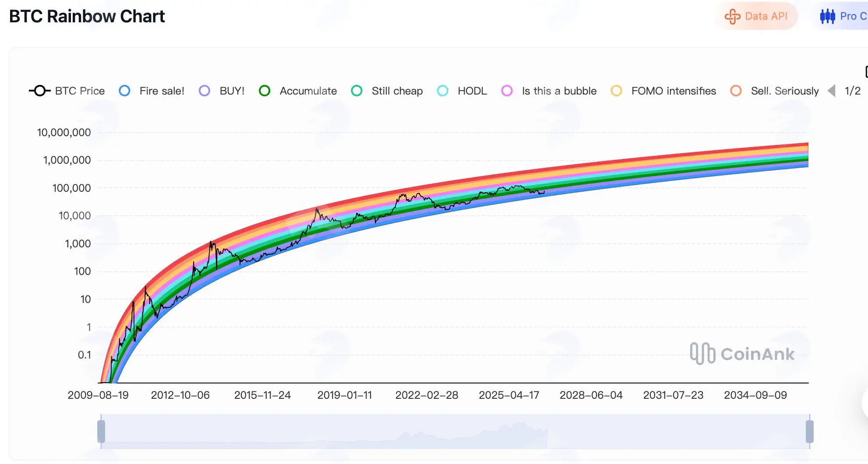
Task: Open the Data API button
Action: [x=756, y=16]
